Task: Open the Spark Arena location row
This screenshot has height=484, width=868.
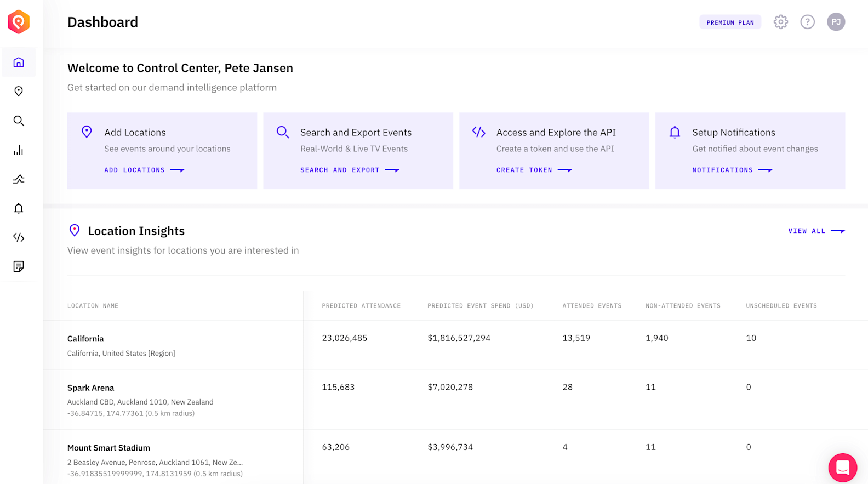Action: tap(91, 388)
